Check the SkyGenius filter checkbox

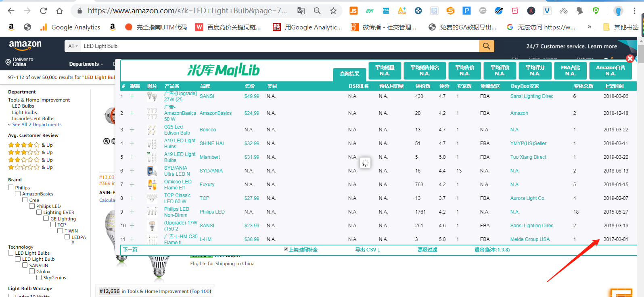[x=39, y=277]
